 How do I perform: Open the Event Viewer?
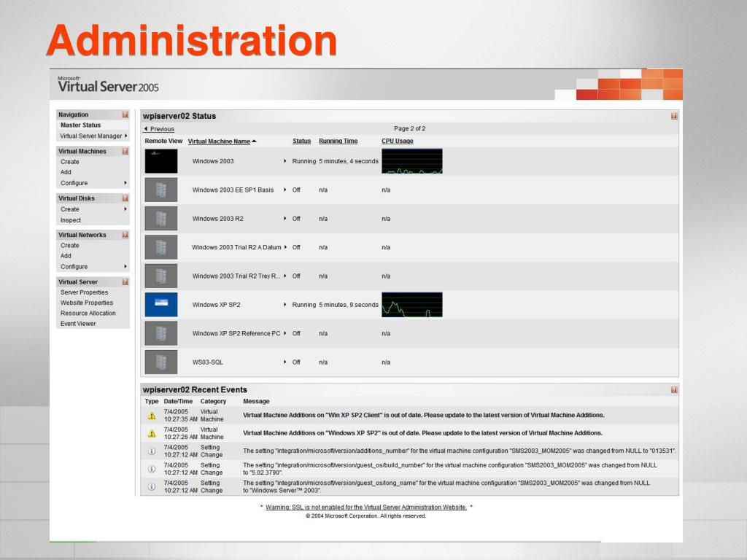[x=78, y=324]
